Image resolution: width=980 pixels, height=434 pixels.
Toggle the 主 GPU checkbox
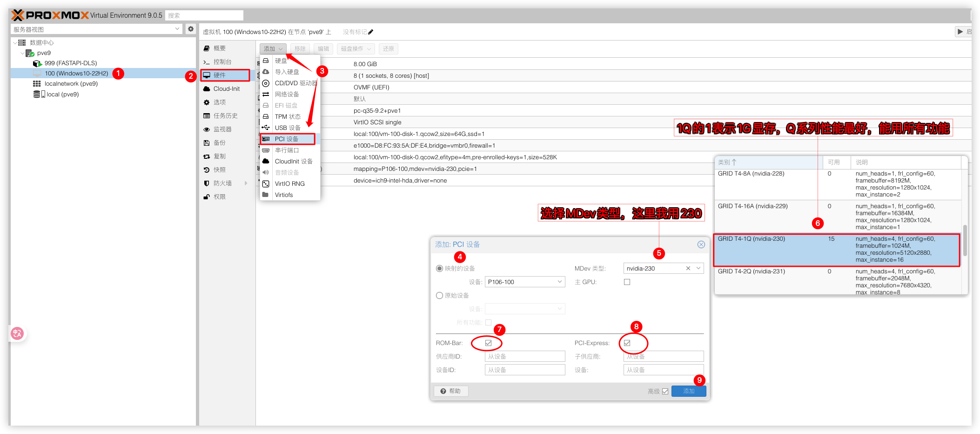(627, 282)
